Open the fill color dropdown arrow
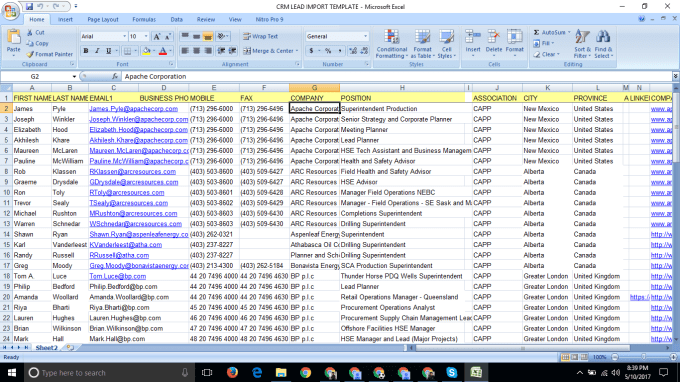Viewport: 680px width, 382px height. click(154, 51)
